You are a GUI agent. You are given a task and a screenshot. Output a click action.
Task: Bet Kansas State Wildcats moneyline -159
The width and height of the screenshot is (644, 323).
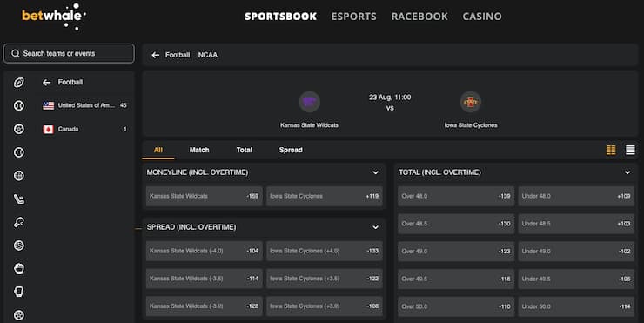click(205, 196)
